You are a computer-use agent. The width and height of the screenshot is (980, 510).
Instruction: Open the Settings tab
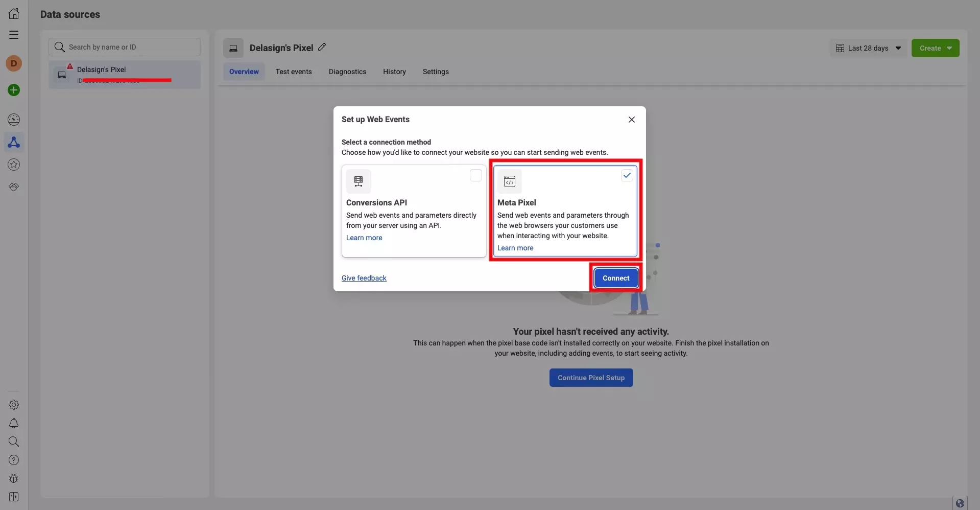[x=436, y=72]
